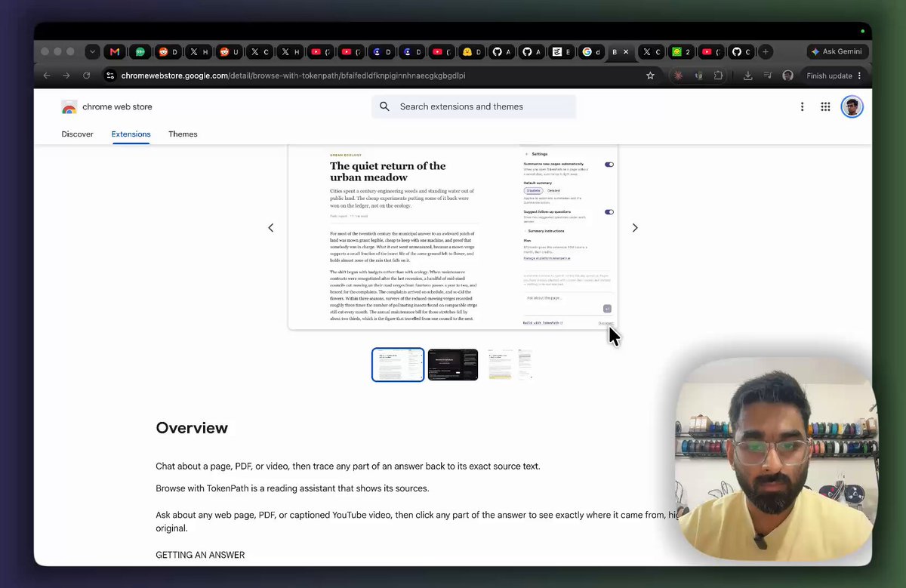Image resolution: width=906 pixels, height=588 pixels.
Task: Click the chrome web store logo
Action: 106,107
